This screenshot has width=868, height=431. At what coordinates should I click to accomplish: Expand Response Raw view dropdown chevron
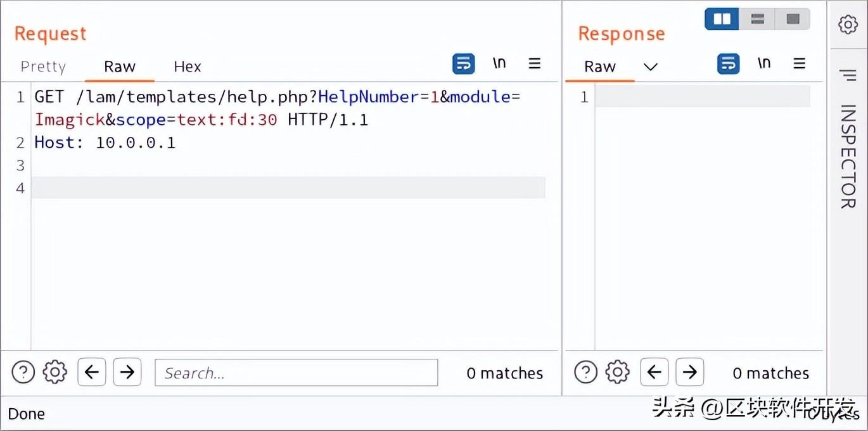[651, 67]
